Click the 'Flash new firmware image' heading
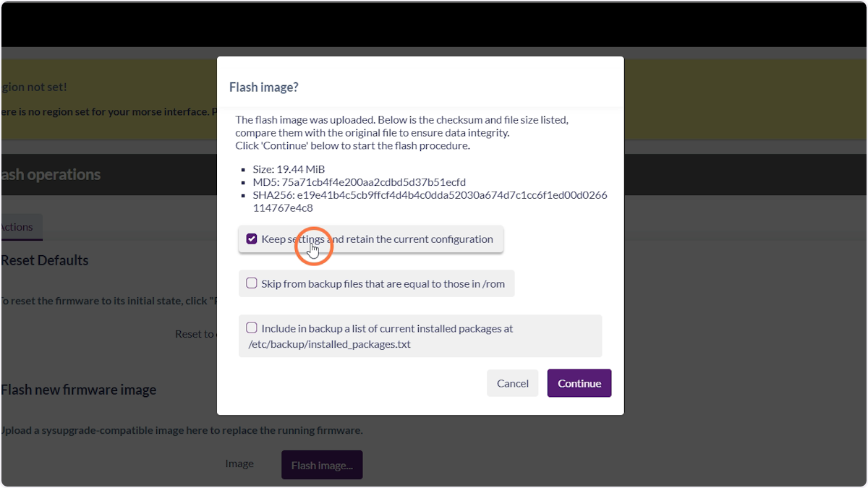This screenshot has width=868, height=488. tap(78, 389)
